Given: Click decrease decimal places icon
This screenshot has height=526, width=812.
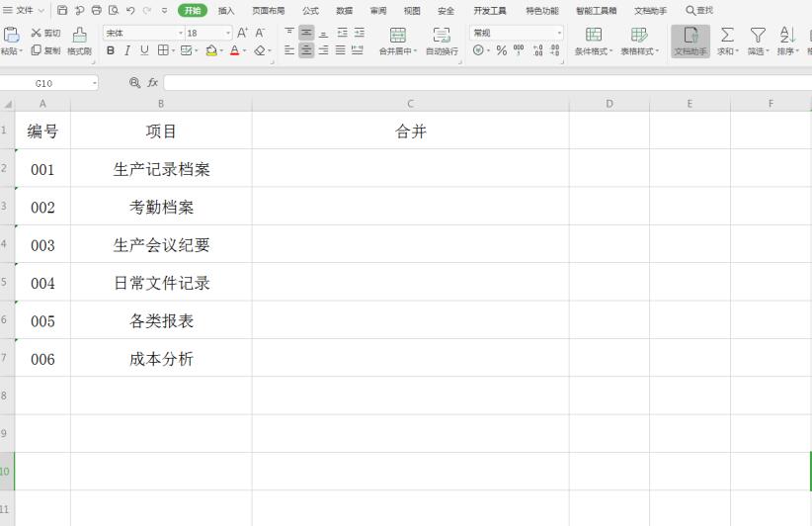Looking at the screenshot, I should pos(554,50).
